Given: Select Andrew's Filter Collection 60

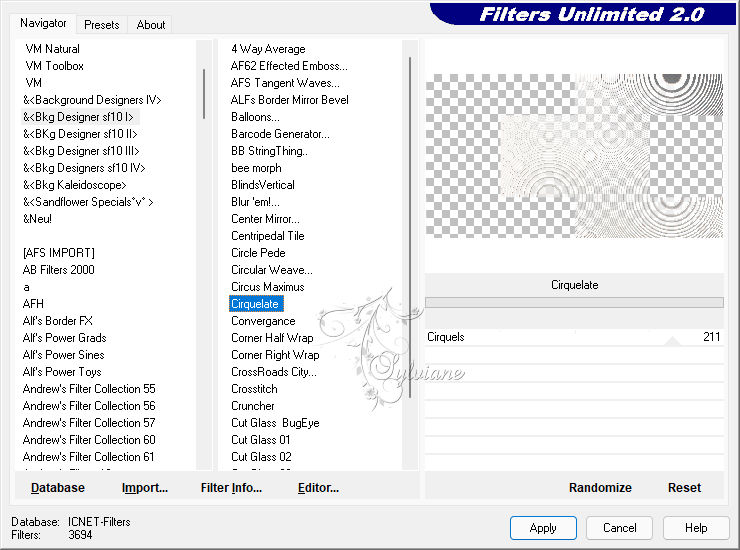Looking at the screenshot, I should point(89,440).
